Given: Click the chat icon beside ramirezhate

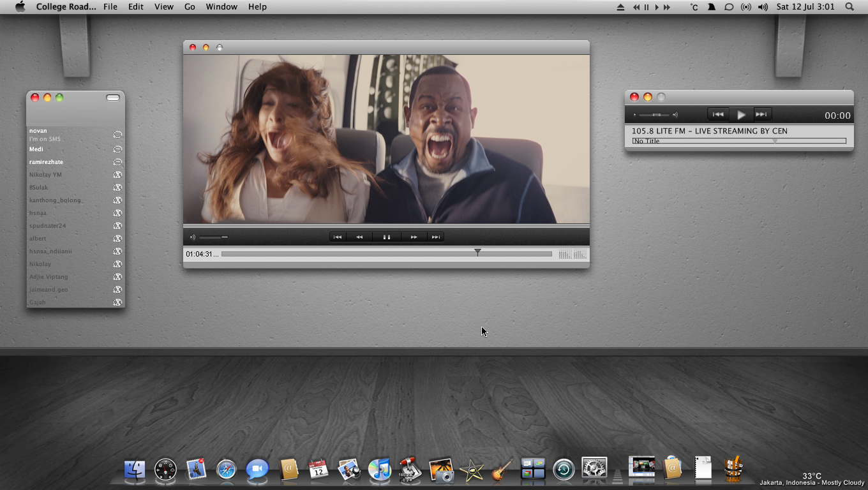Looking at the screenshot, I should (x=117, y=162).
